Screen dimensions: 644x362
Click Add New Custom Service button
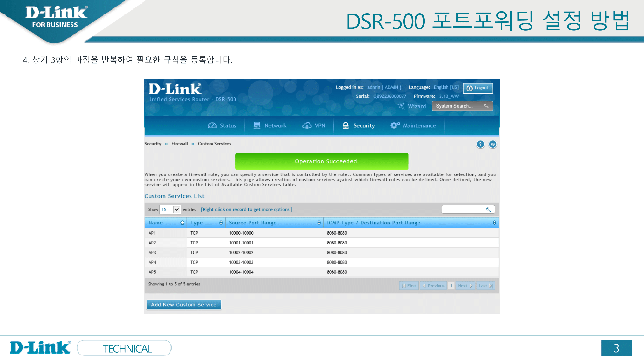(184, 305)
